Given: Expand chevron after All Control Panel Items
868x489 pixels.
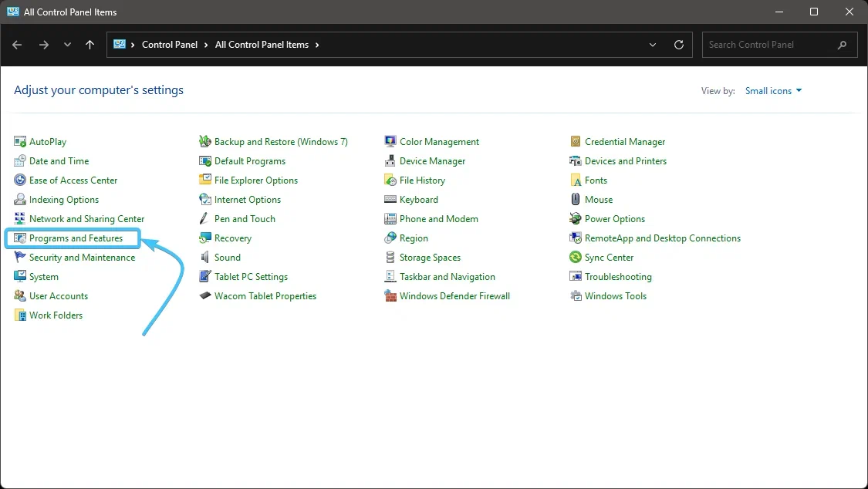Looking at the screenshot, I should coord(317,45).
